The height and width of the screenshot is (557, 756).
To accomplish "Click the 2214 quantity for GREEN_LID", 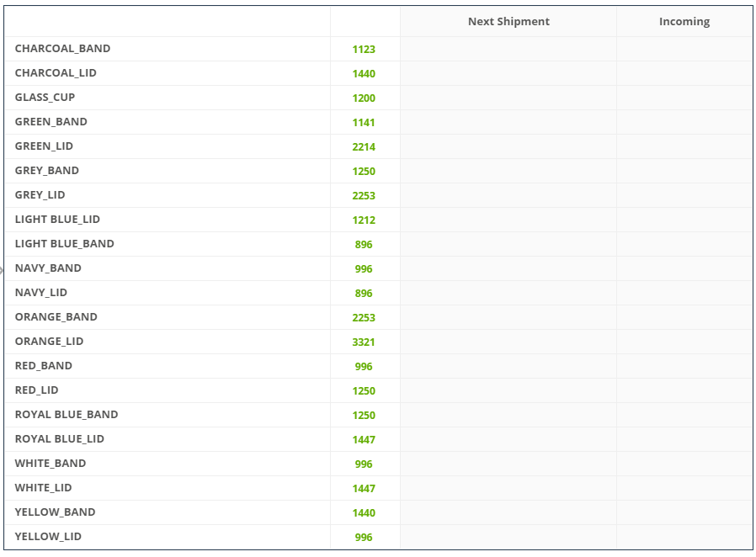I will point(364,147).
